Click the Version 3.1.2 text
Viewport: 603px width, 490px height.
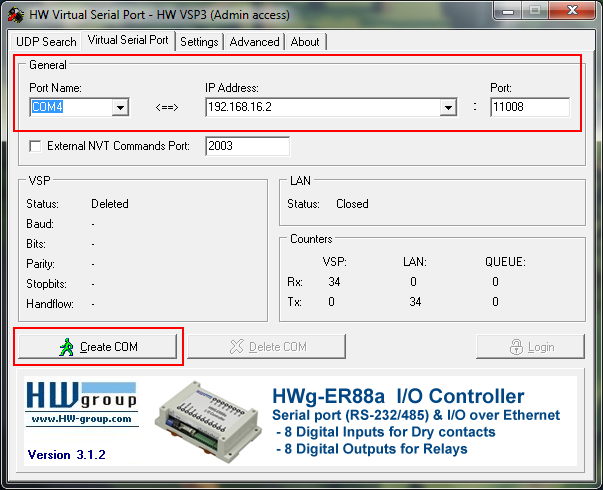pos(67,455)
